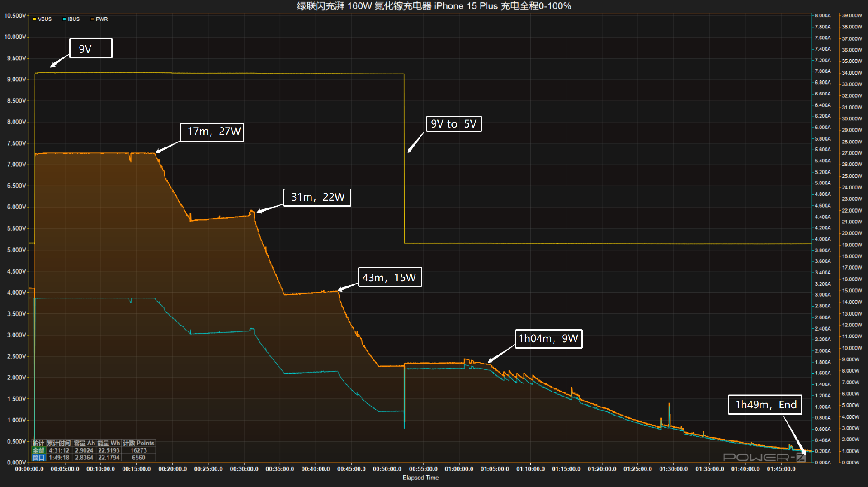The height and width of the screenshot is (487, 868).
Task: Click the 1:49:18 window time cell
Action: click(59, 458)
